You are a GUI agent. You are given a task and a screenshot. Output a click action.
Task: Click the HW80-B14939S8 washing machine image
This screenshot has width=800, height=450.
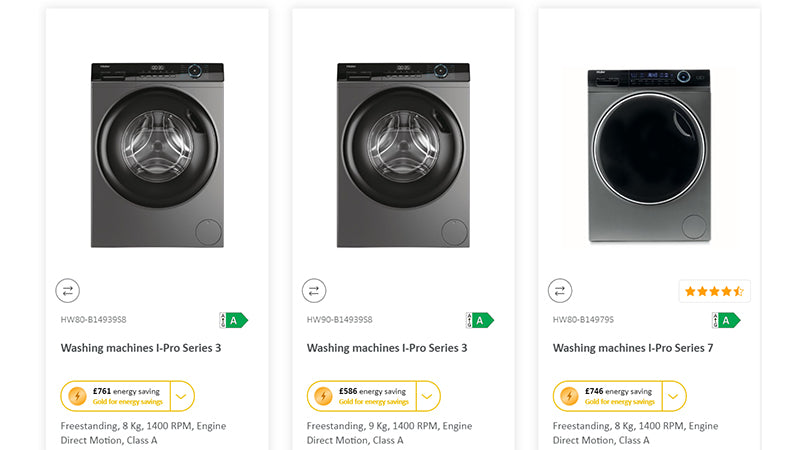pyautogui.click(x=157, y=155)
